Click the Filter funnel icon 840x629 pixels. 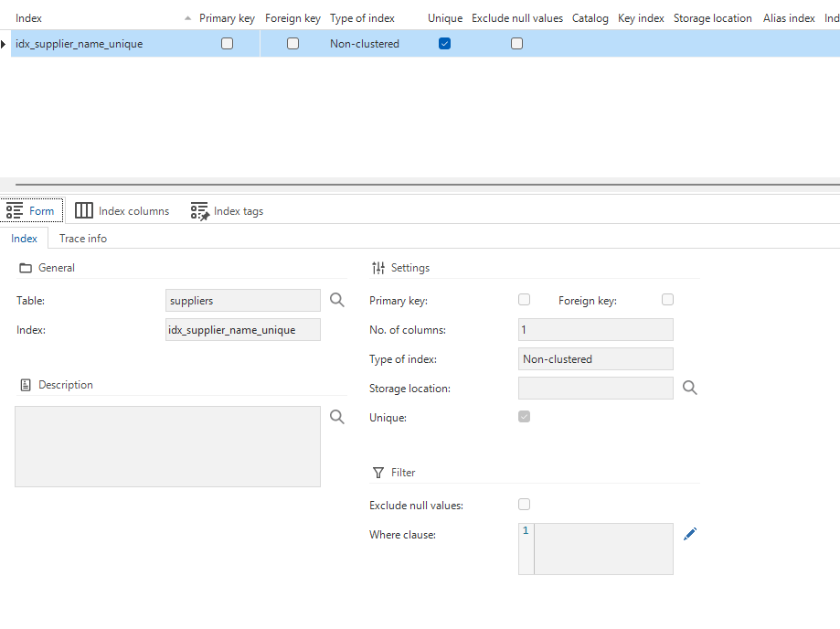[x=378, y=473]
